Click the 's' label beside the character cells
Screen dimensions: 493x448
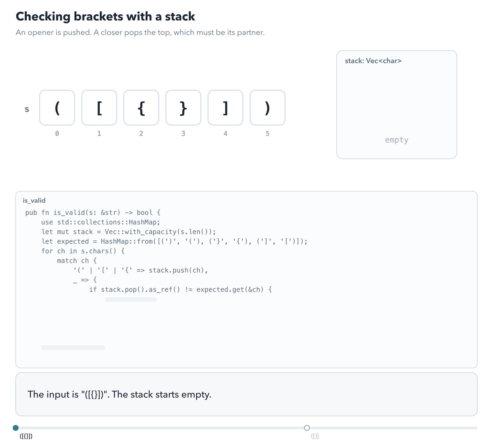27,109
